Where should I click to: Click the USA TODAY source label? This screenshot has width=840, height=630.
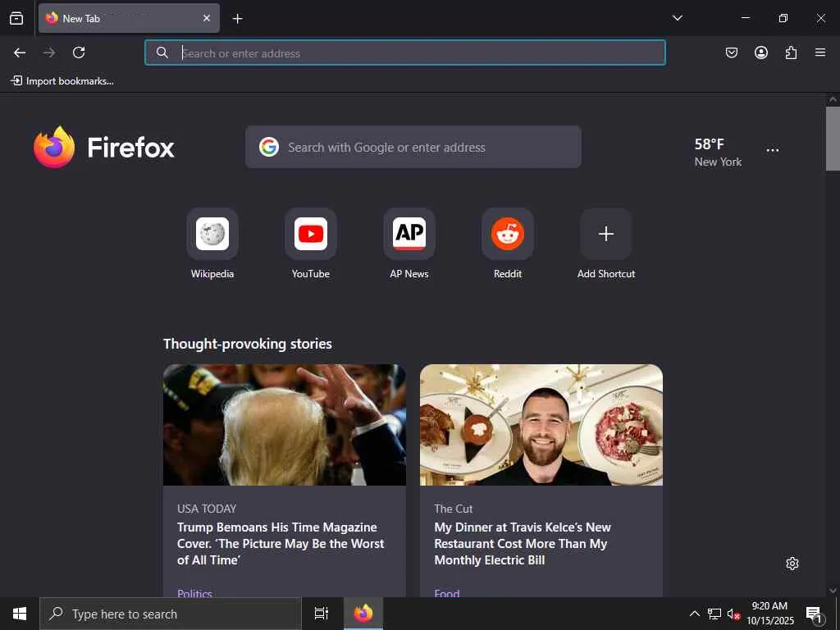(x=207, y=509)
